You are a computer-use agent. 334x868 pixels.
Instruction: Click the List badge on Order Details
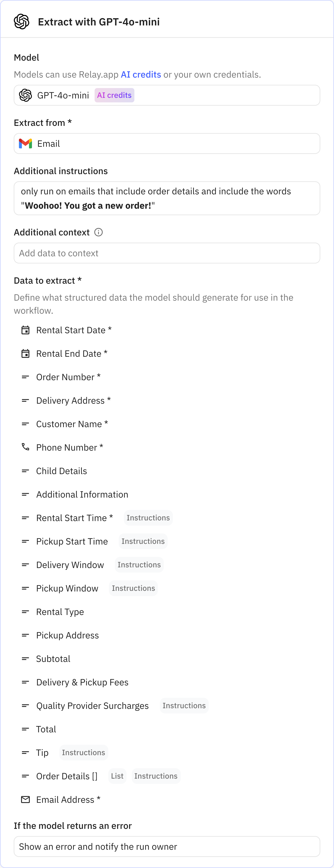[117, 776]
